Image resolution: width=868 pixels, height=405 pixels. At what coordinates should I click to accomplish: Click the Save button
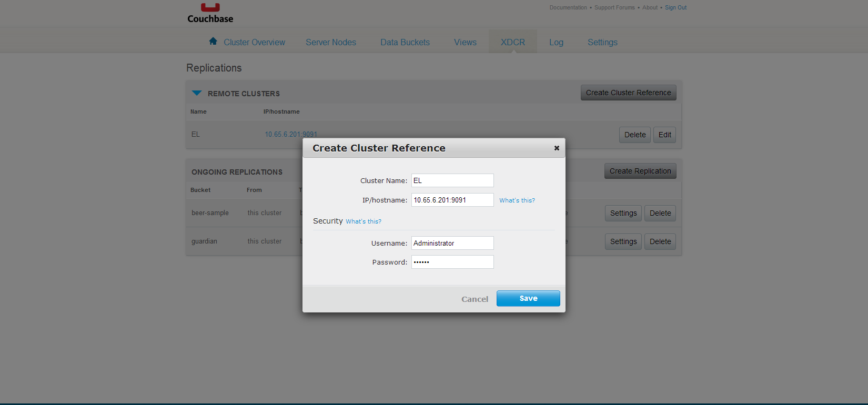point(528,298)
